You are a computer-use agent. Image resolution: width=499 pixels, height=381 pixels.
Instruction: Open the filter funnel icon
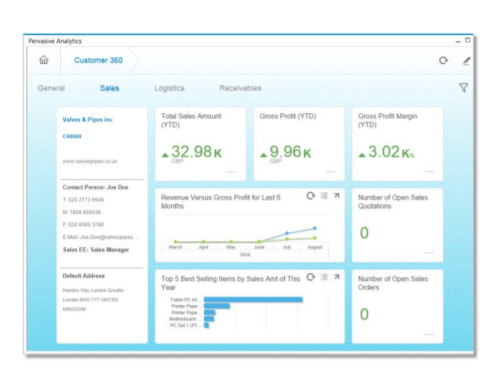coord(463,88)
